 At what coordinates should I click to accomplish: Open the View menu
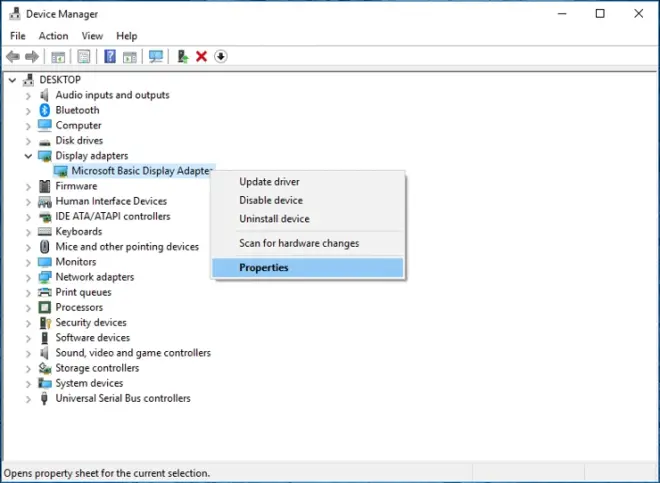coord(92,36)
